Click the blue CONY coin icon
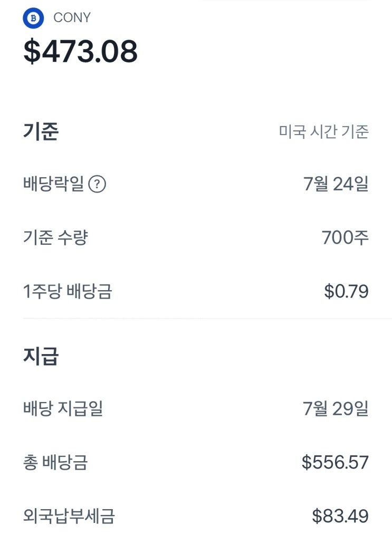 (33, 18)
